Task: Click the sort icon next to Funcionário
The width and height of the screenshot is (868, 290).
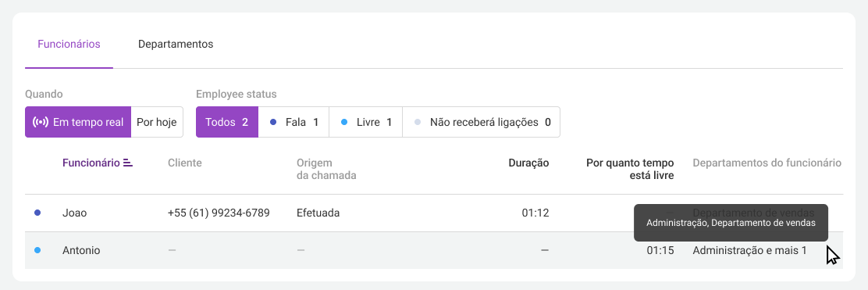Action: pos(128,163)
